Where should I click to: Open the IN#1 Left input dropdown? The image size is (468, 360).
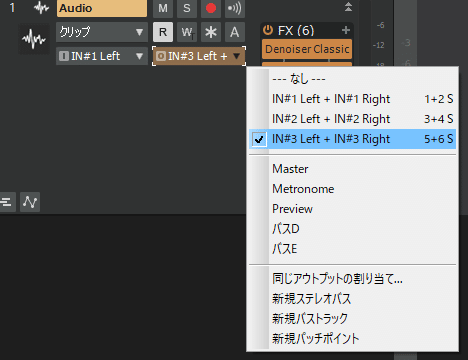(x=102, y=56)
